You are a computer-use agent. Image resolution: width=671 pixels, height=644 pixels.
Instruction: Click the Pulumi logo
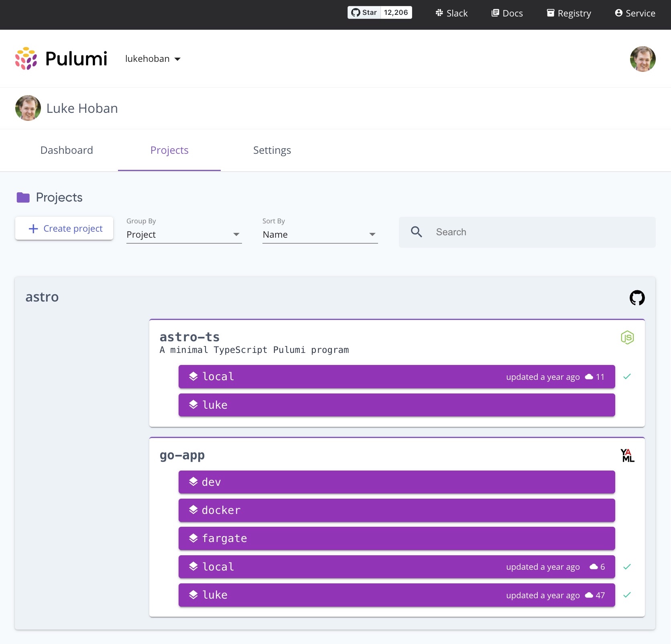[x=61, y=59]
